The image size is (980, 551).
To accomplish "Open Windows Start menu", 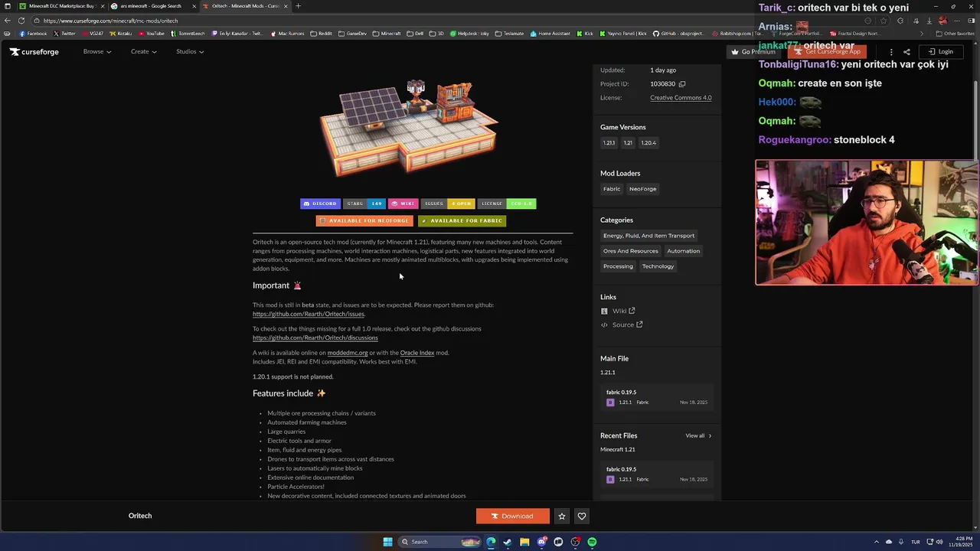I will (x=387, y=542).
